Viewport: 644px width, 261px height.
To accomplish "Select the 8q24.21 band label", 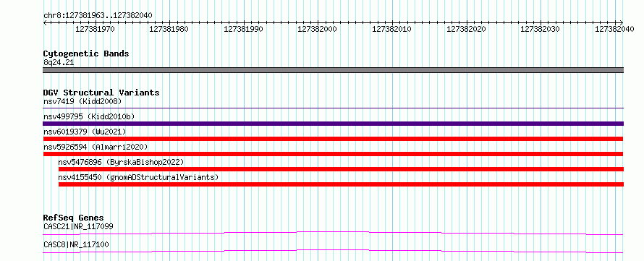I will 59,63.
